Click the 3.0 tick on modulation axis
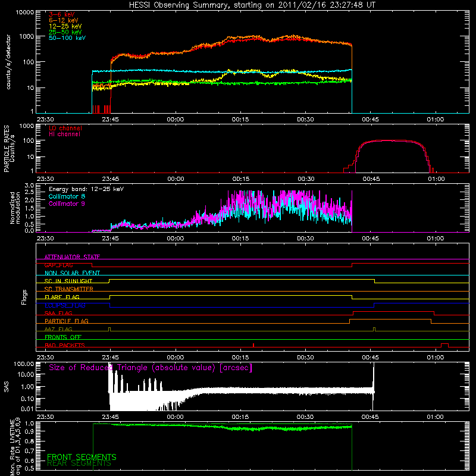This screenshot has width=476, height=476. [x=29, y=186]
